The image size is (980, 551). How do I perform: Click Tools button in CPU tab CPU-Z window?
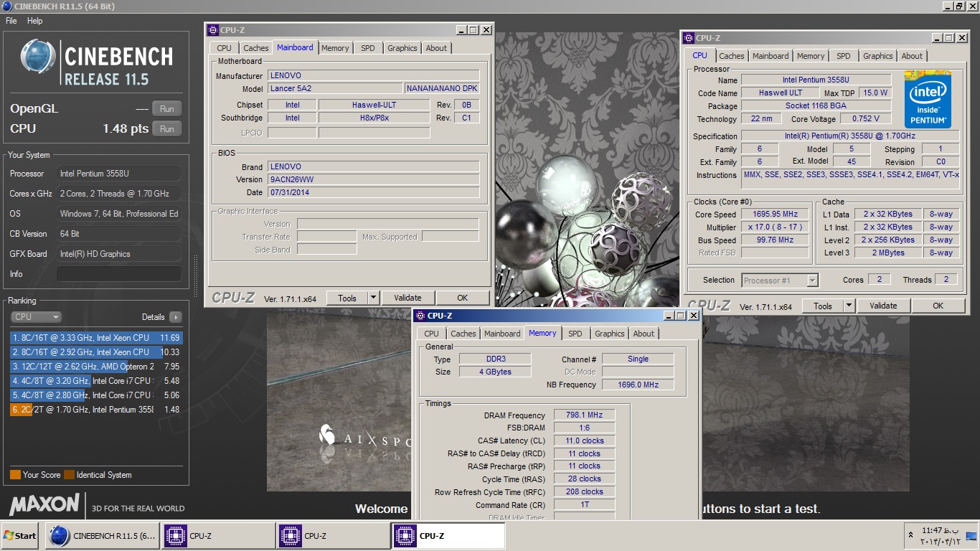(823, 306)
